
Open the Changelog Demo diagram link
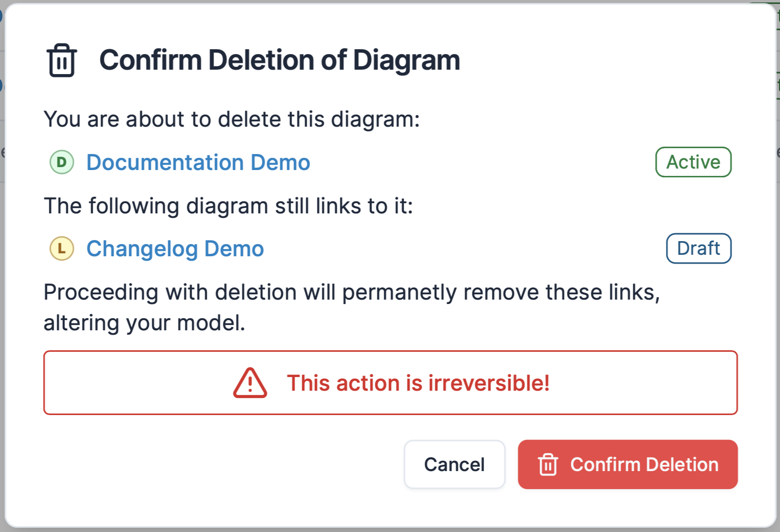pyautogui.click(x=175, y=248)
